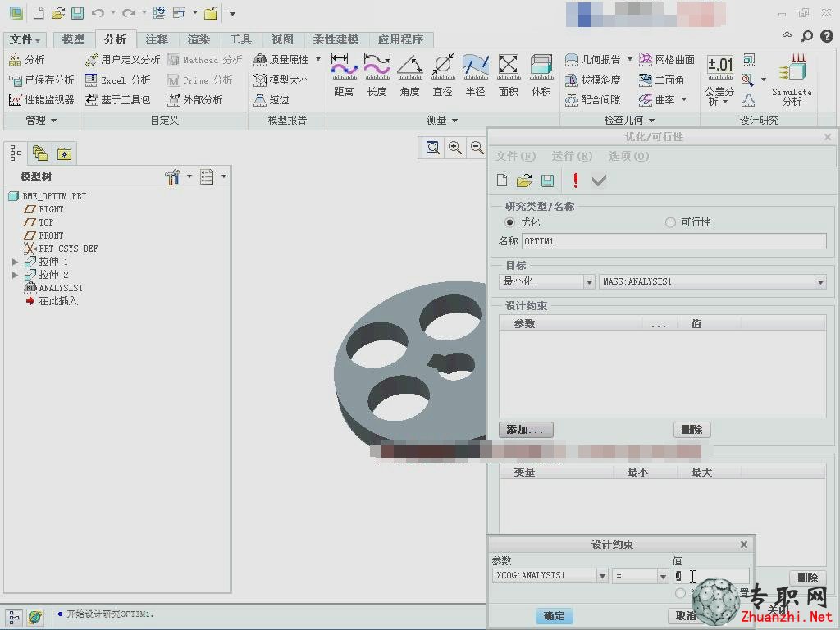Select the Angle (角度) measure tool
This screenshot has height=630, width=840.
click(410, 75)
